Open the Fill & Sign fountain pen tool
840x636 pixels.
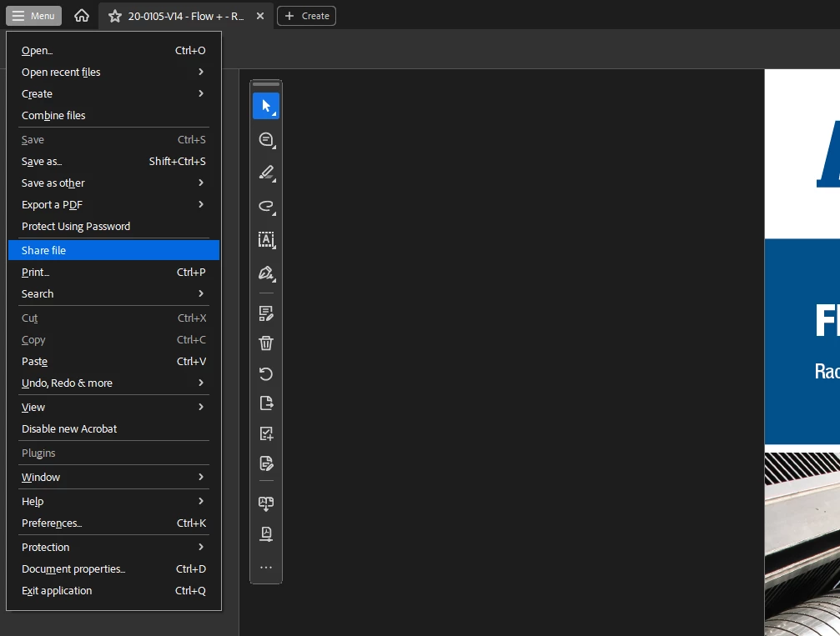pyautogui.click(x=266, y=273)
